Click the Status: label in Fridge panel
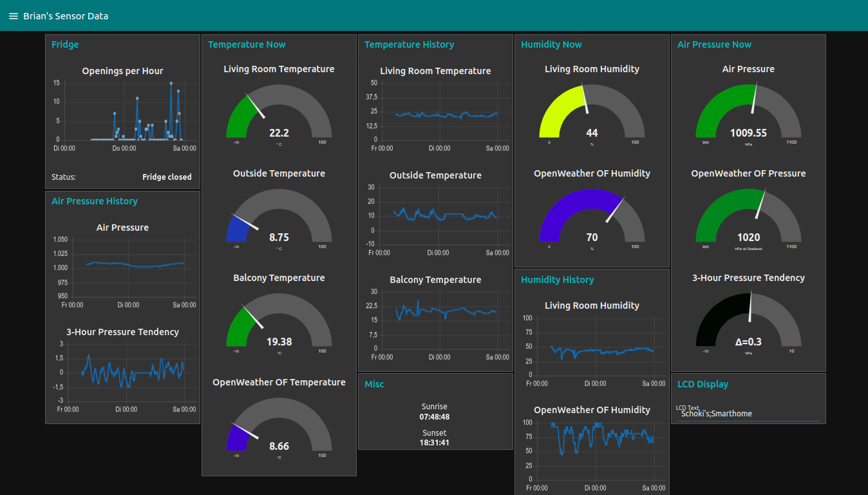The image size is (868, 495). click(x=64, y=177)
